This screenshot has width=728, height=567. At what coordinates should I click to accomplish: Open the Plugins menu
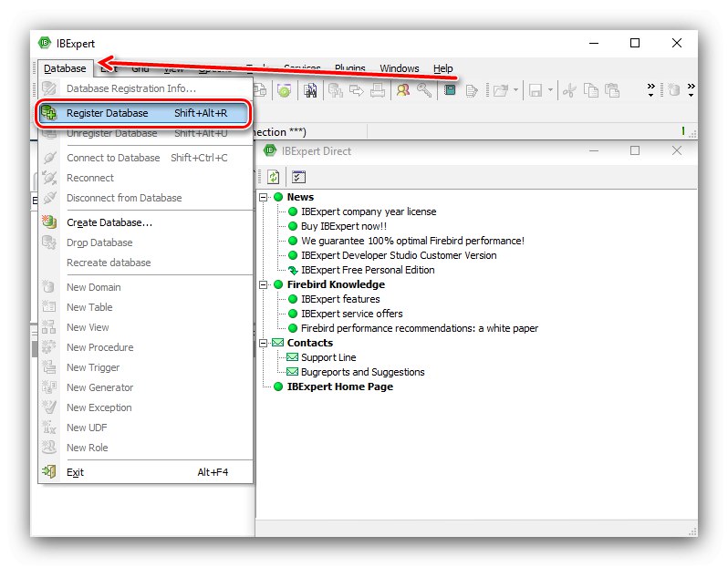pos(350,68)
